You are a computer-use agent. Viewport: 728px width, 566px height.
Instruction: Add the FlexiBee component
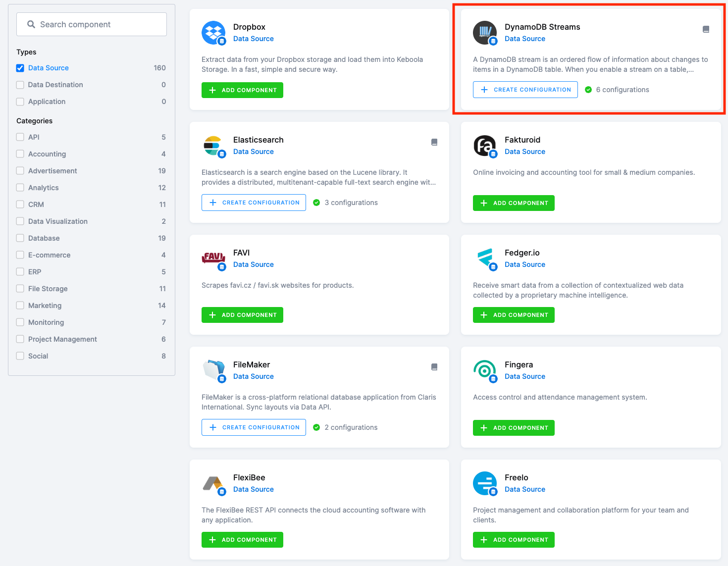coord(242,540)
